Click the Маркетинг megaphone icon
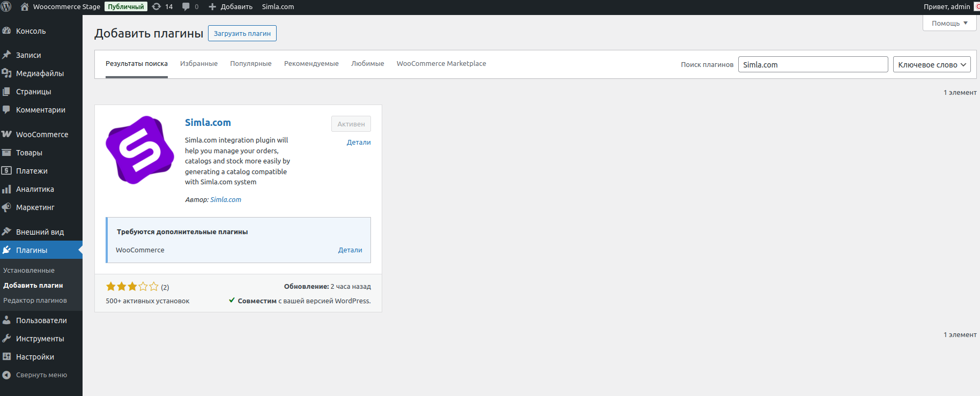 point(6,207)
